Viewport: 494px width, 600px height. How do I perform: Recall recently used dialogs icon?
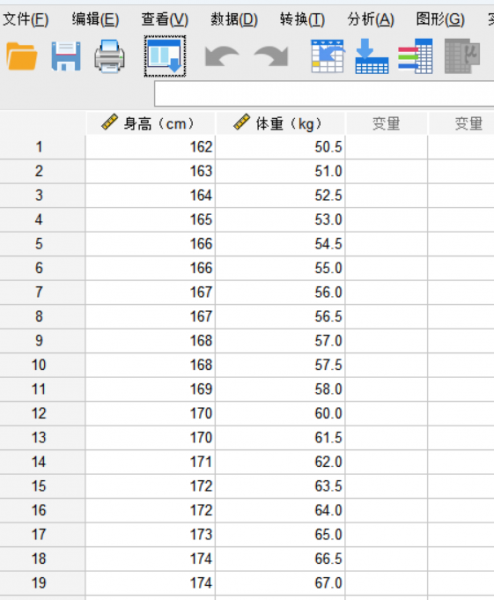click(165, 56)
